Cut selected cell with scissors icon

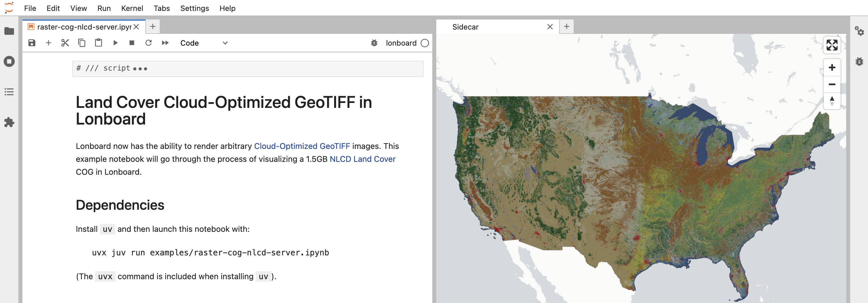(65, 43)
